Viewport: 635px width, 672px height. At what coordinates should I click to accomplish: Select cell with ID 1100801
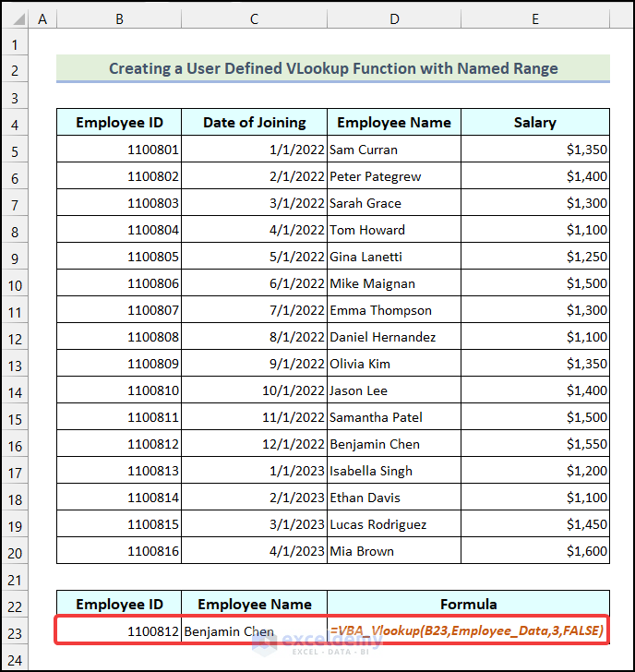tap(119, 150)
